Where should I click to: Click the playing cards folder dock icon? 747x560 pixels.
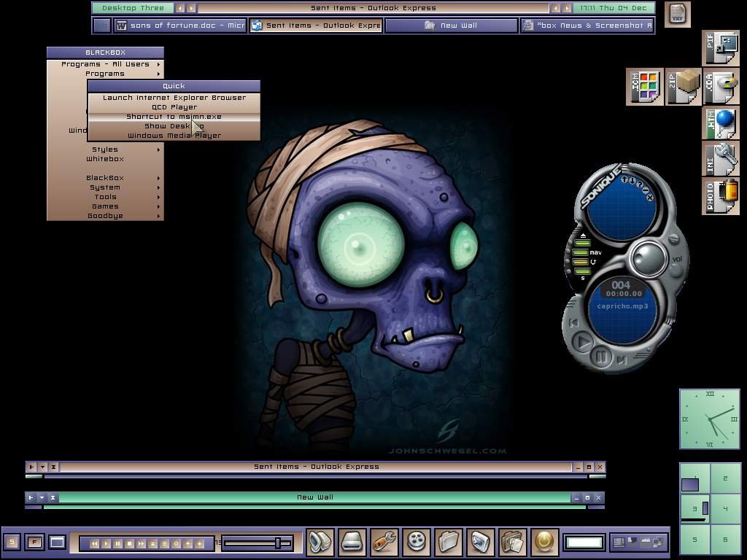513,542
